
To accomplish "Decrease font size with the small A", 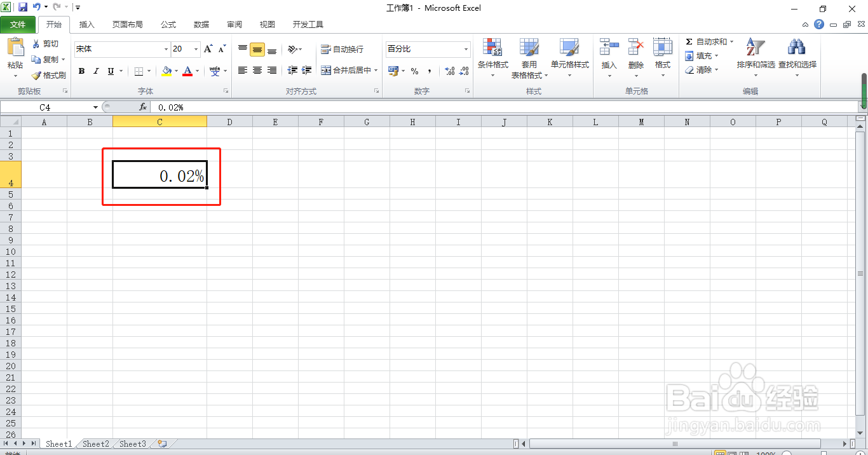I will tap(222, 49).
